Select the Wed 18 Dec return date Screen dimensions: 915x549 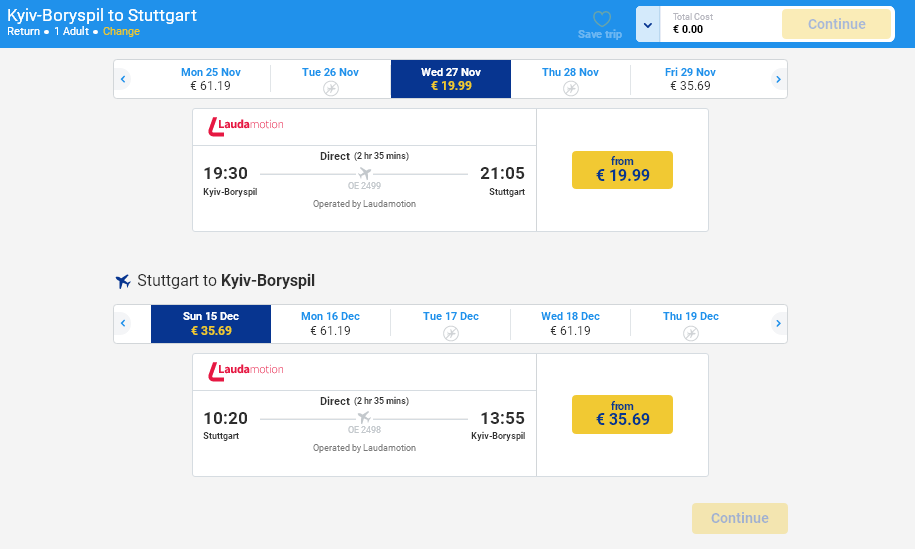571,323
